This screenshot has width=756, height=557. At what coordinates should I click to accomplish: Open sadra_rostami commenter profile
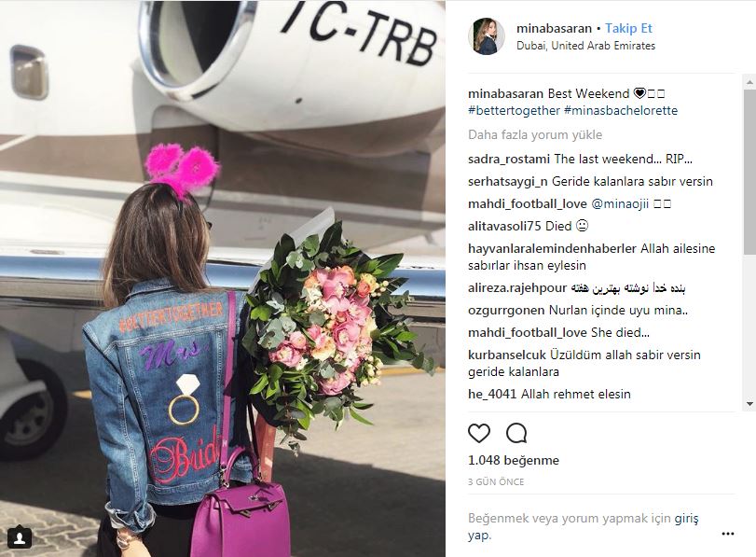tap(509, 159)
